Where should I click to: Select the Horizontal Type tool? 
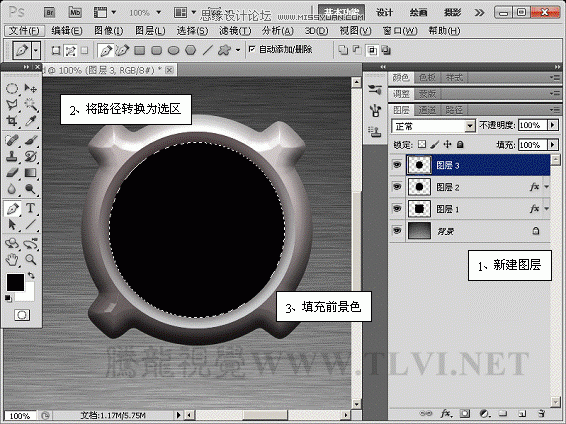click(x=30, y=208)
